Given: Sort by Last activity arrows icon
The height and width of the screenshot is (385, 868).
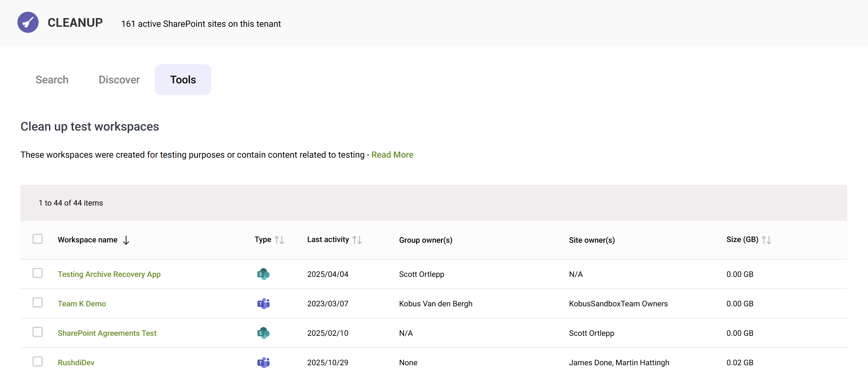Looking at the screenshot, I should 357,240.
